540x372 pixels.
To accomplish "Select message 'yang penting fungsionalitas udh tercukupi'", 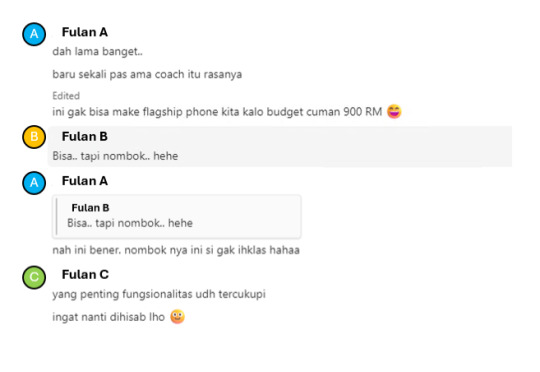I will 159,294.
